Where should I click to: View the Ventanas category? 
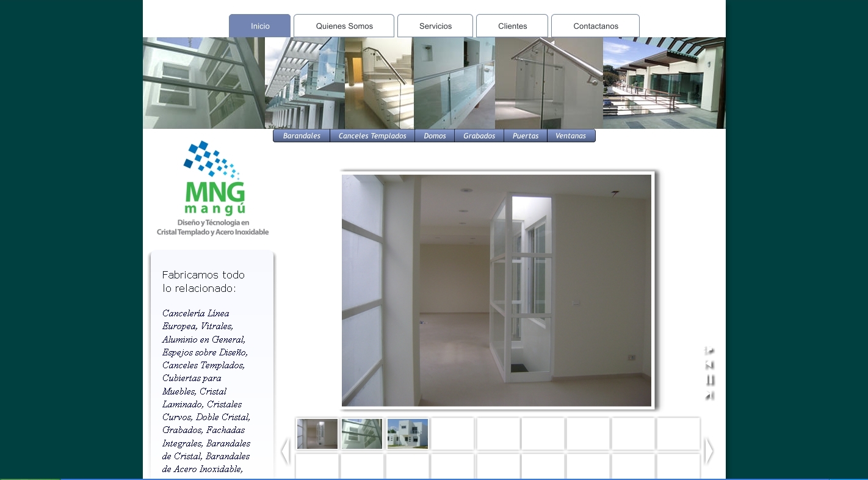[x=571, y=136]
